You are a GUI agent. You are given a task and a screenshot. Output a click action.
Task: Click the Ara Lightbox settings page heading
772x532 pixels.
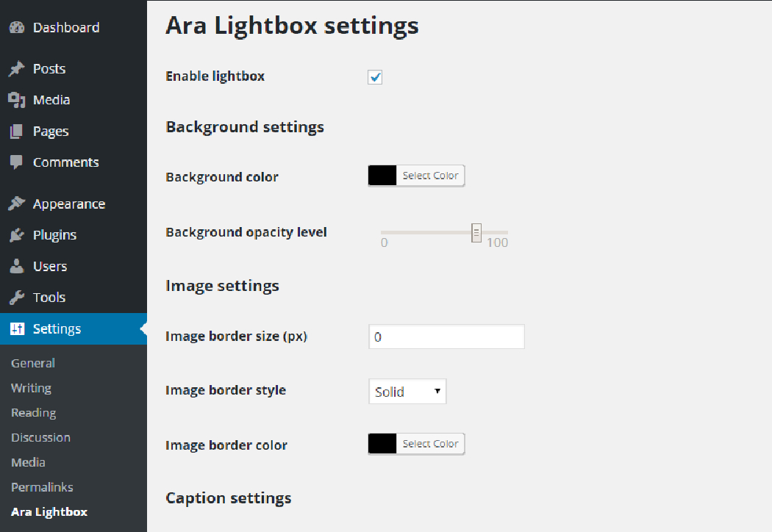point(292,26)
